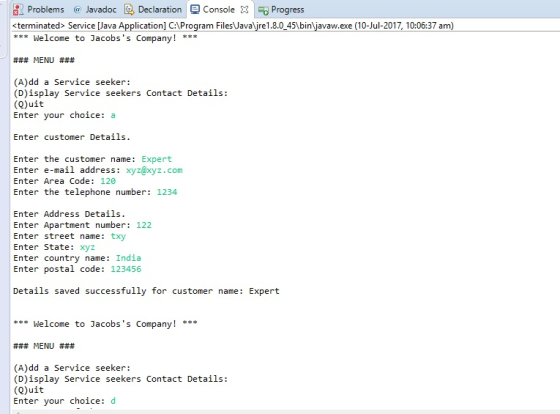
Task: Close the Console view with its X
Action: click(x=244, y=10)
